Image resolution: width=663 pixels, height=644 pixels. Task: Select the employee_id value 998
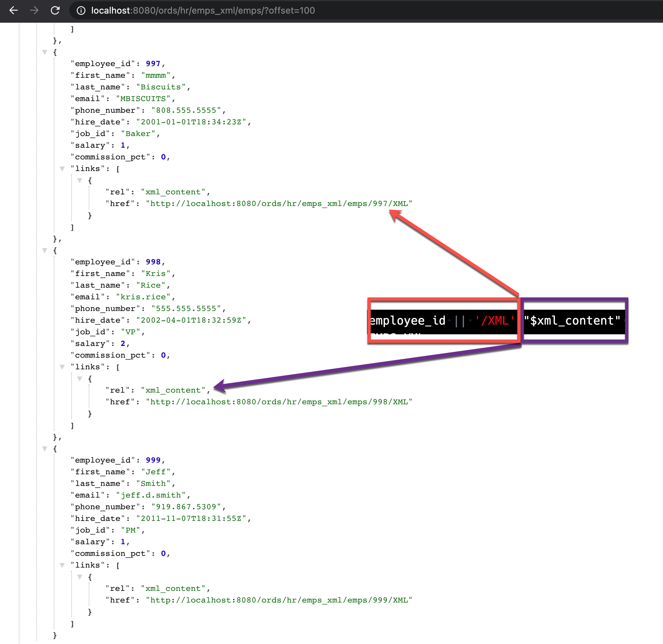(153, 262)
